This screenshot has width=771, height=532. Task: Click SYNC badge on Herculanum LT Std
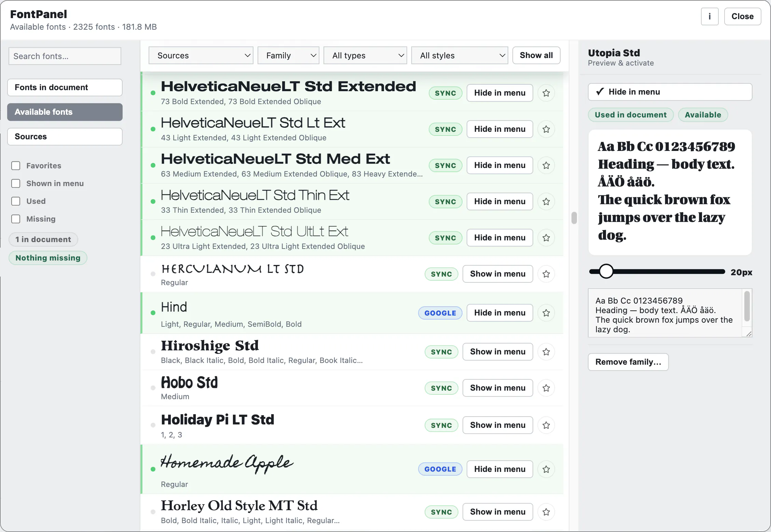click(x=441, y=274)
